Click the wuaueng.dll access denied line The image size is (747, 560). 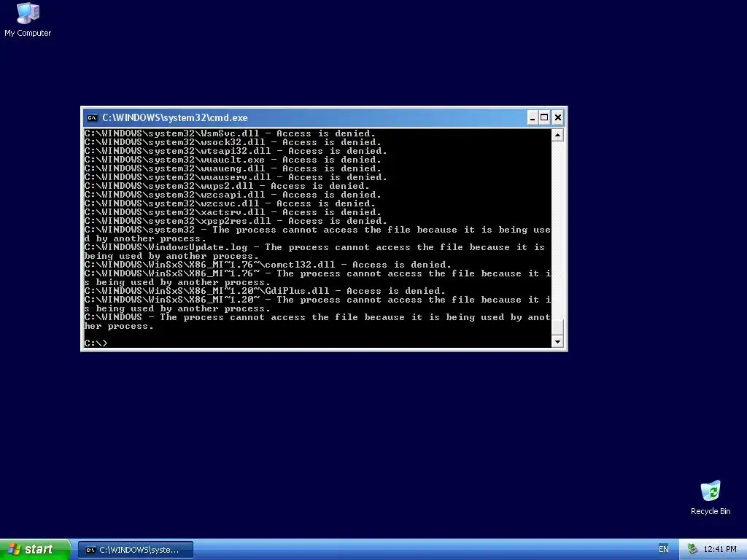233,168
